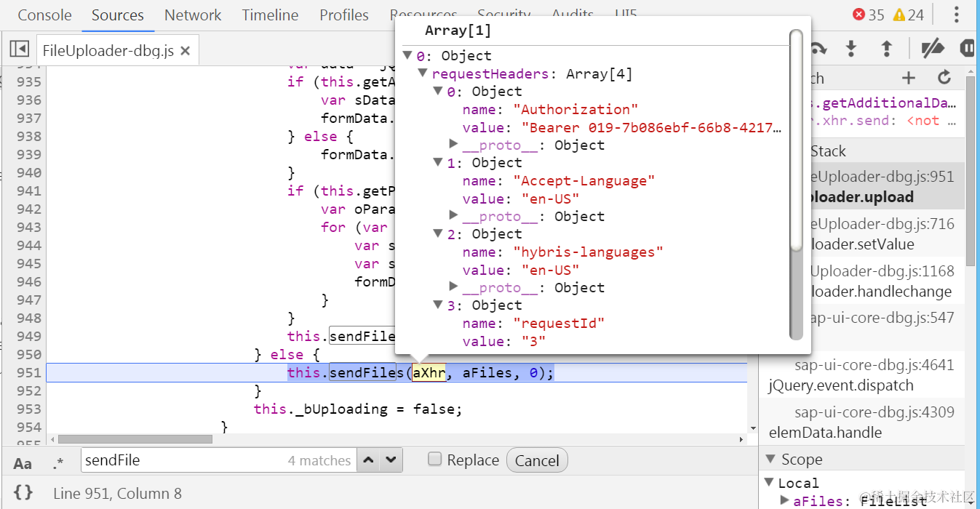
Task: Click the red error count icon
Action: 859,15
